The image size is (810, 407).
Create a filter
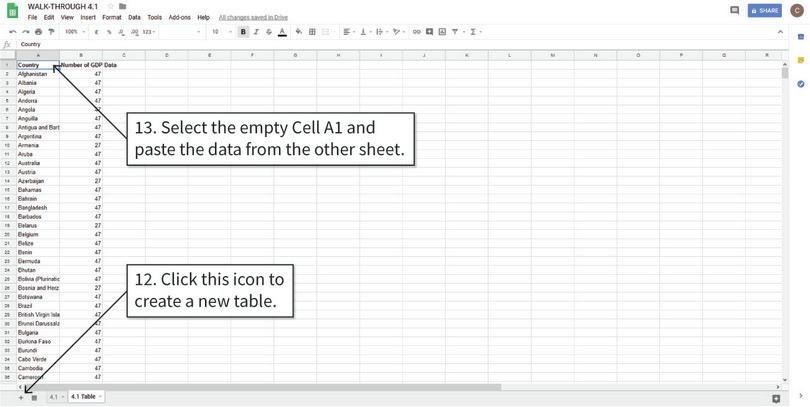pos(457,32)
